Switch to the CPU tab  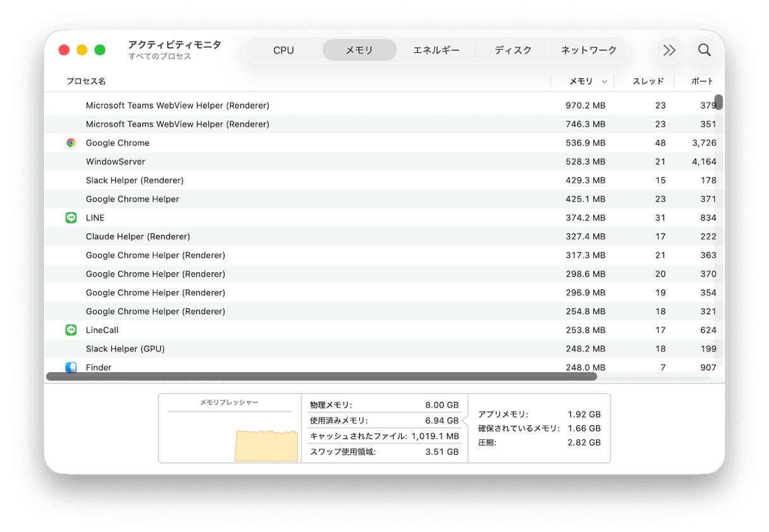coord(283,50)
